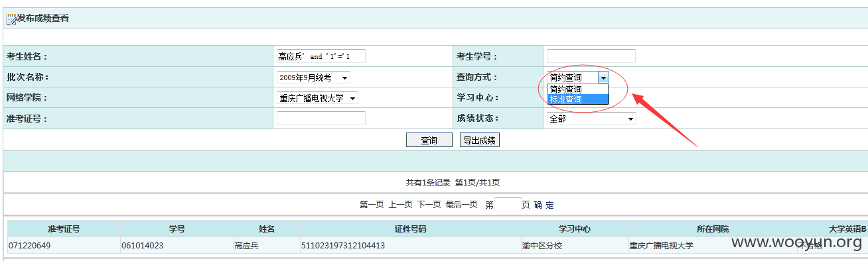The image size is (868, 261).
Task: Click the 渝中区分校 cell
Action: pos(575,246)
